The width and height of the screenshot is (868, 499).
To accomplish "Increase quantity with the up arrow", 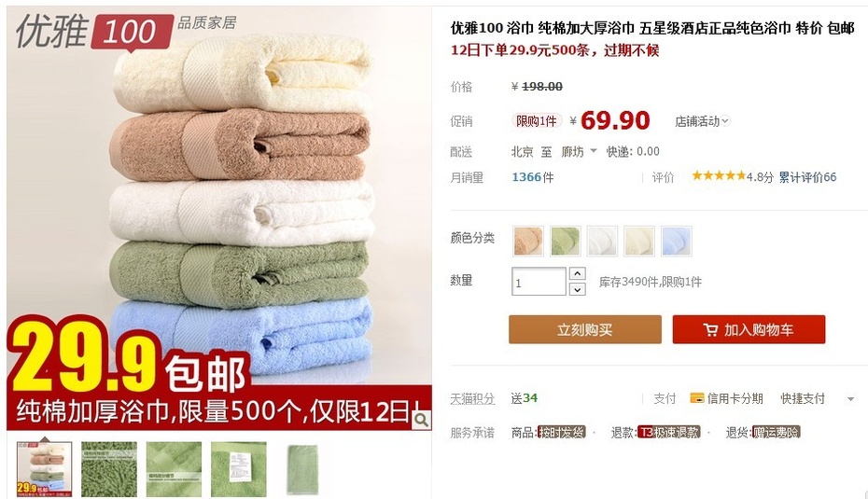I will pos(578,274).
